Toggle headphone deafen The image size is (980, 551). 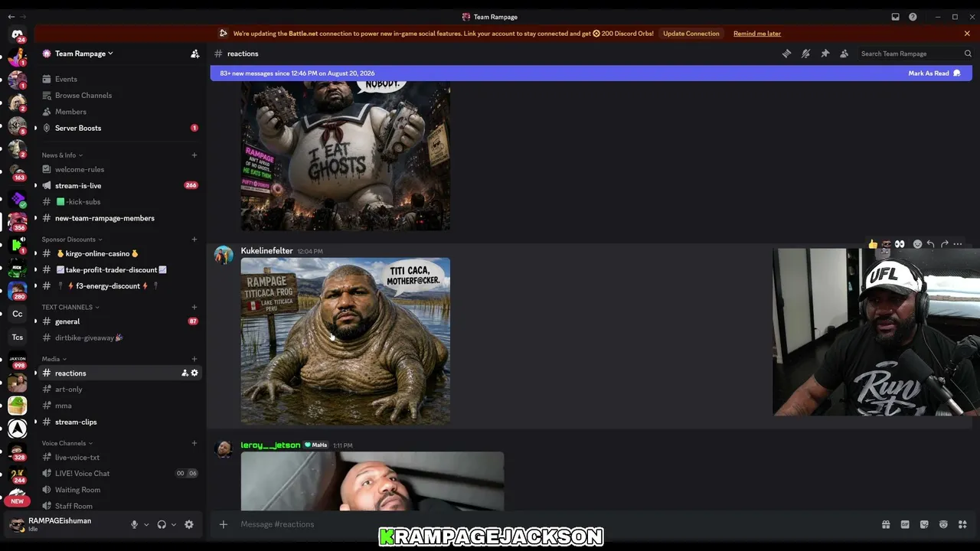point(162,524)
